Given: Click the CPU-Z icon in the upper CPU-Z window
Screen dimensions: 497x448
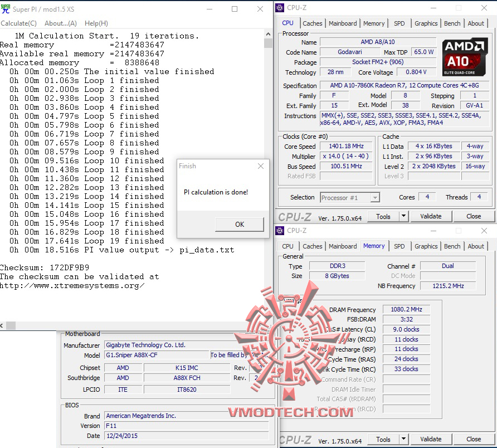Looking at the screenshot, I should click(x=280, y=8).
